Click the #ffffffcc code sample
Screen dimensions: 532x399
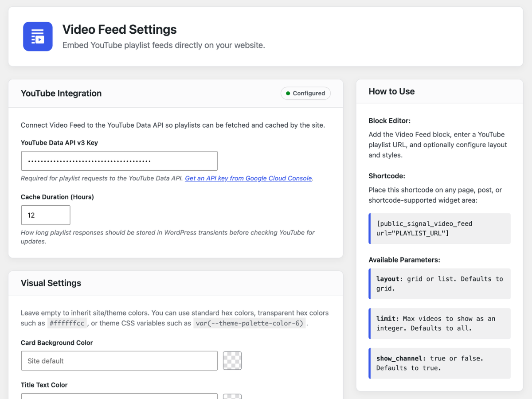click(67, 323)
